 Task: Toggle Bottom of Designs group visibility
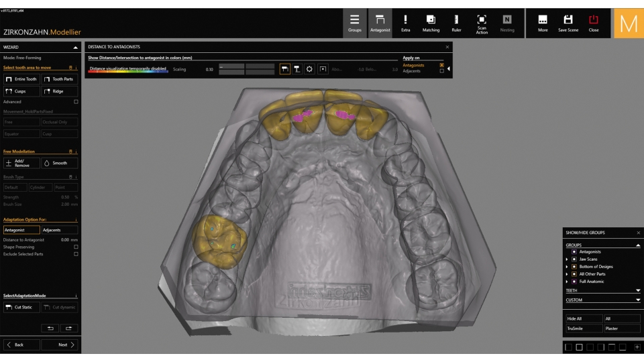[574, 266]
